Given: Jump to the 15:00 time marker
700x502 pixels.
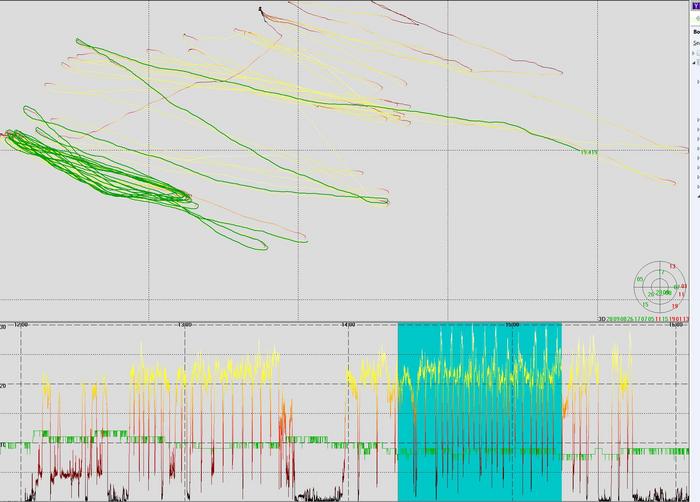Looking at the screenshot, I should coord(511,325).
